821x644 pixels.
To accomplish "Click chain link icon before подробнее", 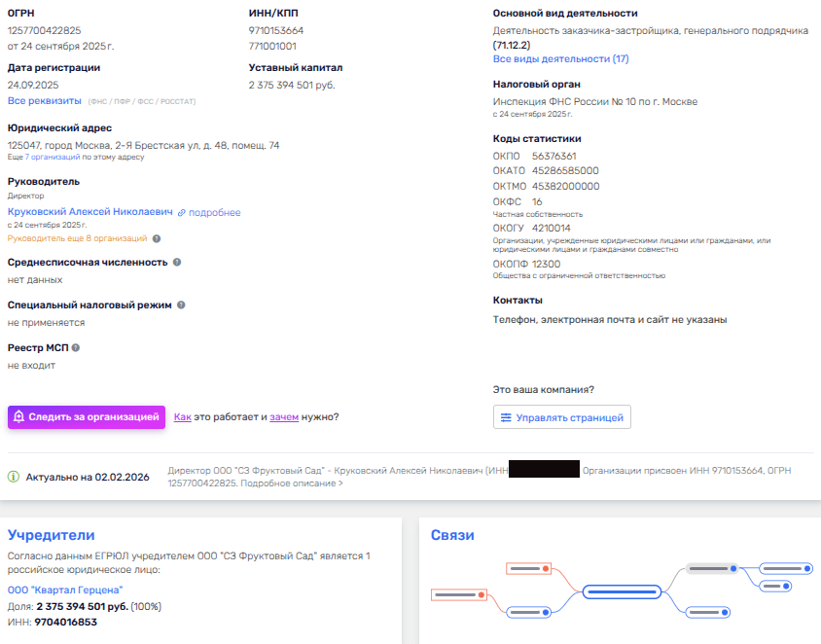I will click(182, 213).
